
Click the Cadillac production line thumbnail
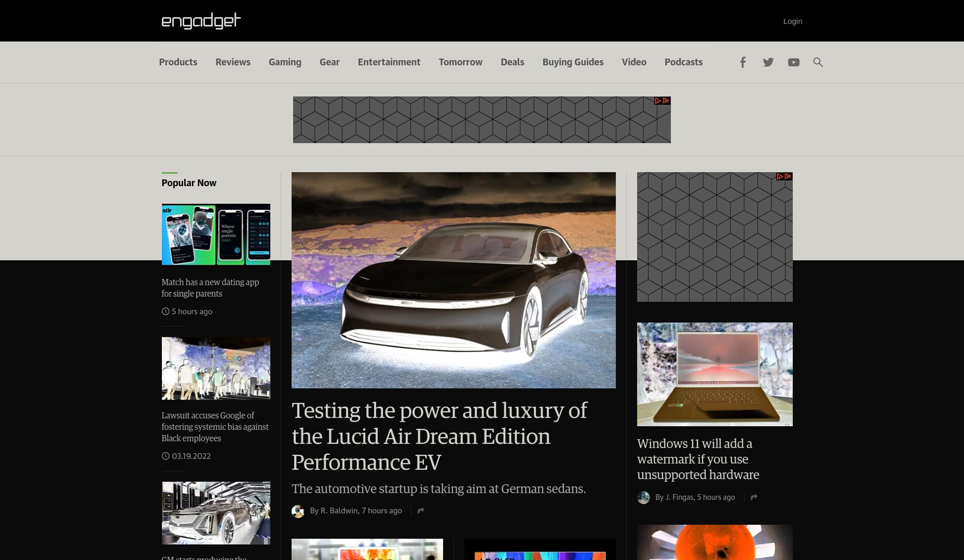tap(216, 513)
